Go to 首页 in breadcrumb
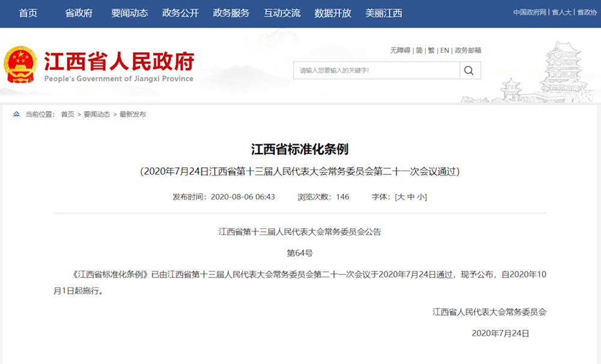Screen dimensions: 601x364 tap(67, 114)
